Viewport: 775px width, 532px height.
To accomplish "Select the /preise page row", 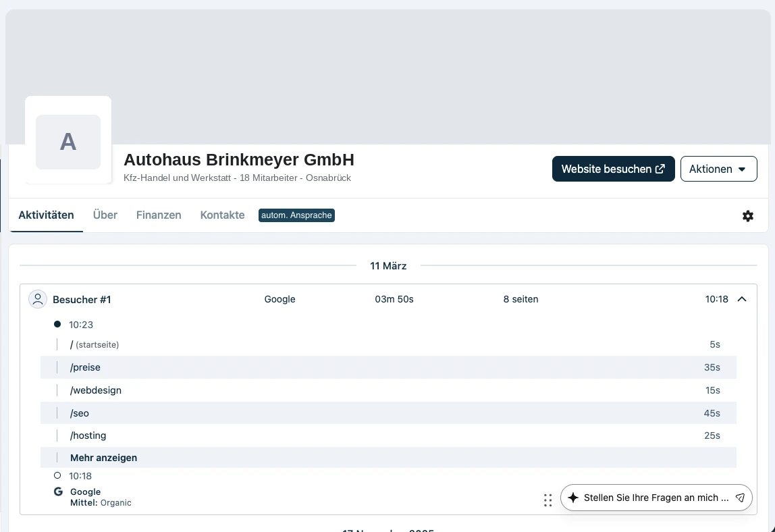I will tap(388, 367).
